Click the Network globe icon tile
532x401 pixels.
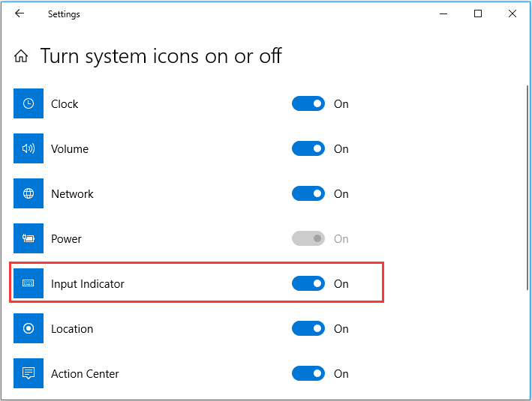tap(29, 193)
